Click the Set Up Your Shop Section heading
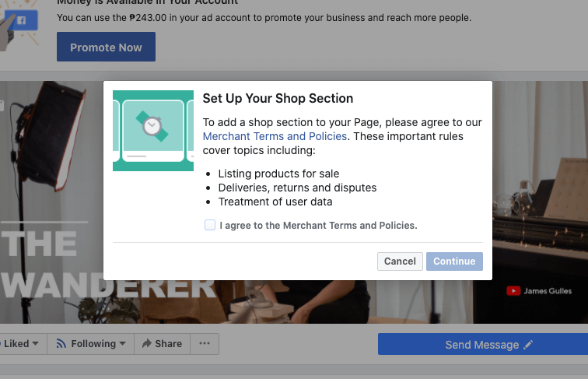Viewport: 588px width, 379px height. (x=278, y=99)
